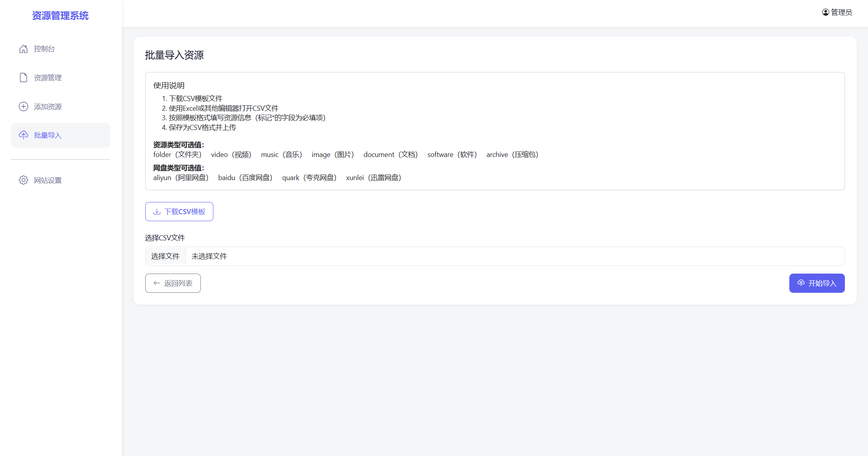
Task: Click the 未选择文件 file status area
Action: click(209, 256)
